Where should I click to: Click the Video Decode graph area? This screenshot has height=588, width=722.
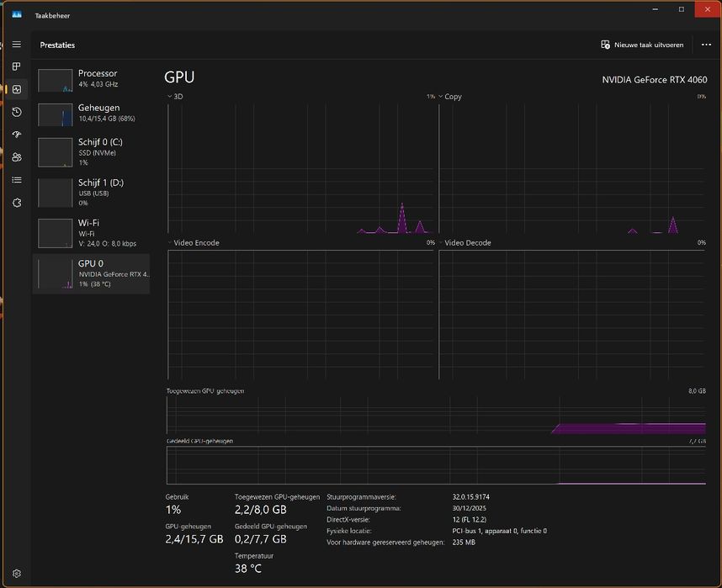(x=572, y=315)
